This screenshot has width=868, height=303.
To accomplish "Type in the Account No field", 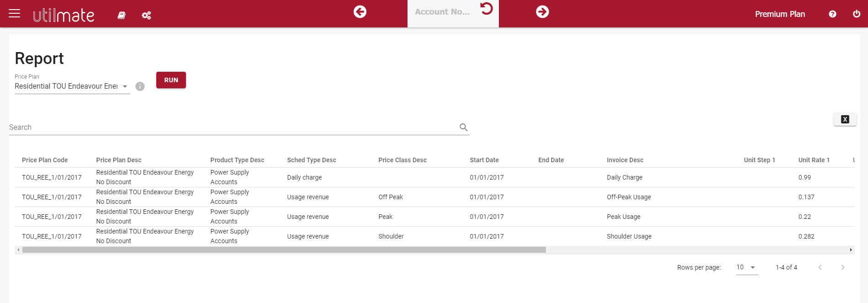I will (x=442, y=12).
